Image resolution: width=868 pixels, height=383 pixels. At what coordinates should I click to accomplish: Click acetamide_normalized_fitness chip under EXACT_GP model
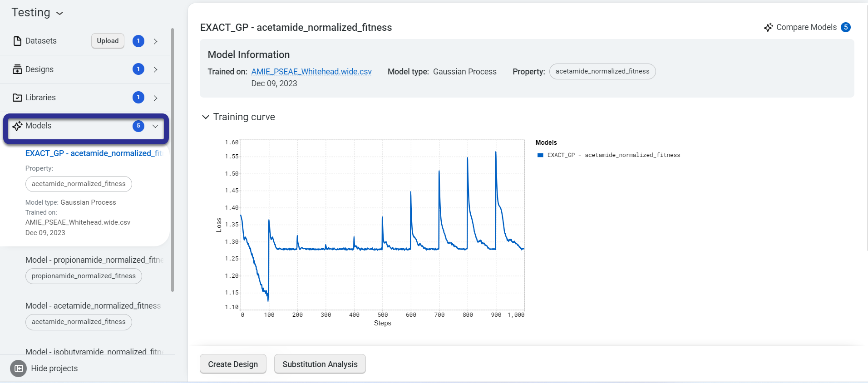79,184
